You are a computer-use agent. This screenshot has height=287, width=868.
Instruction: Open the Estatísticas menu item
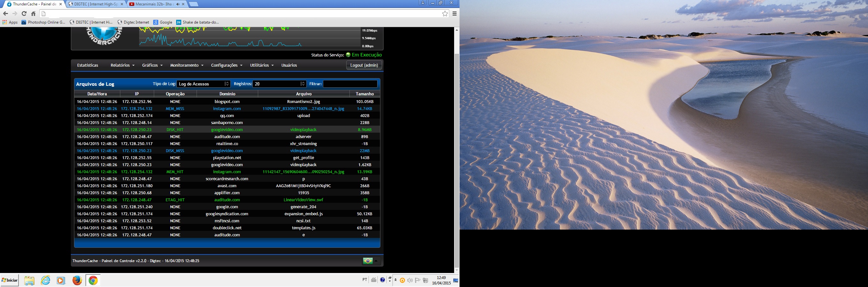point(88,65)
